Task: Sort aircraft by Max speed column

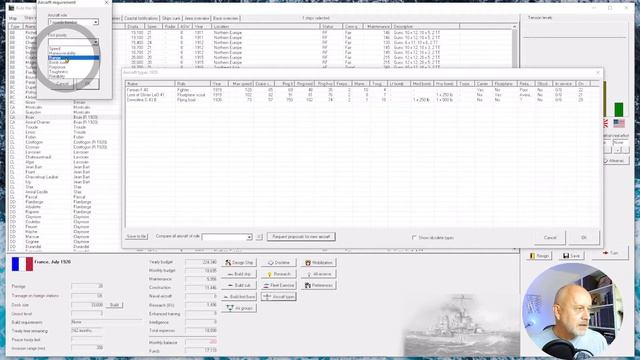Action: point(240,84)
